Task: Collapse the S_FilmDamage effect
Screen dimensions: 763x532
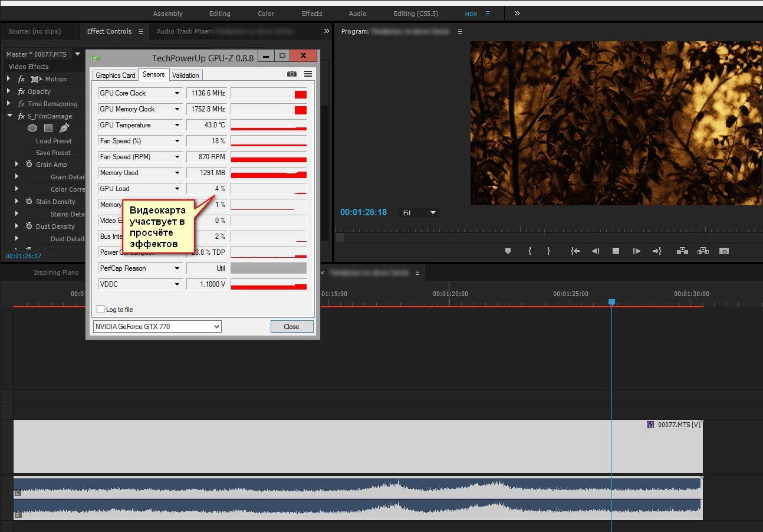Action: click(9, 116)
